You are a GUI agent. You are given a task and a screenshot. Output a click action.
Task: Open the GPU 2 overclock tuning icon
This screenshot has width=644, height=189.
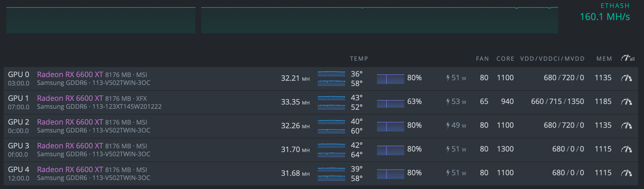(x=626, y=125)
